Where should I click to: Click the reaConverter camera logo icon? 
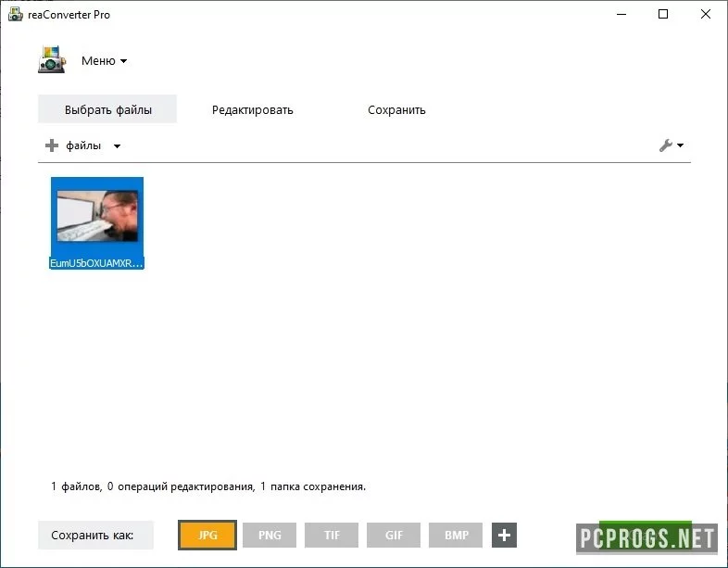tap(52, 60)
